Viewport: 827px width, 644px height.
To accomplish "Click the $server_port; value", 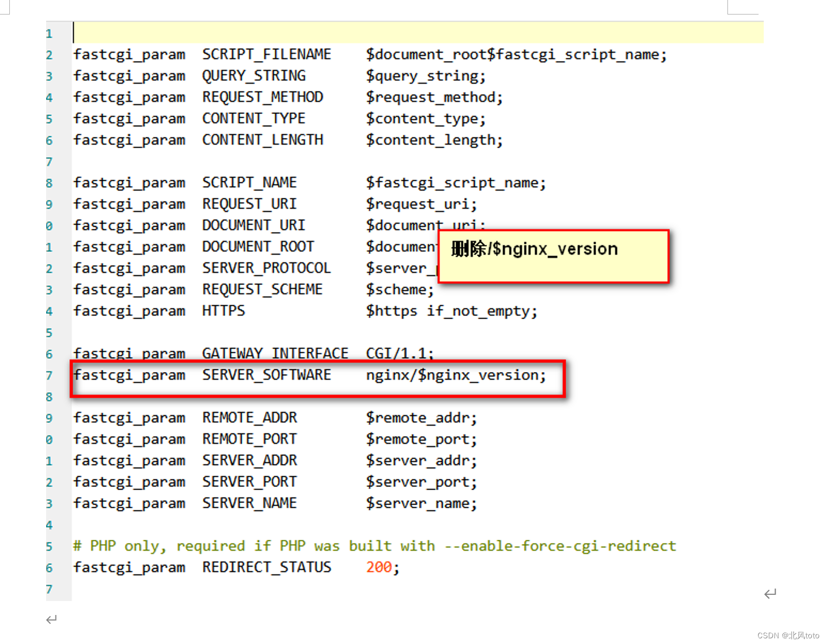I will (422, 482).
